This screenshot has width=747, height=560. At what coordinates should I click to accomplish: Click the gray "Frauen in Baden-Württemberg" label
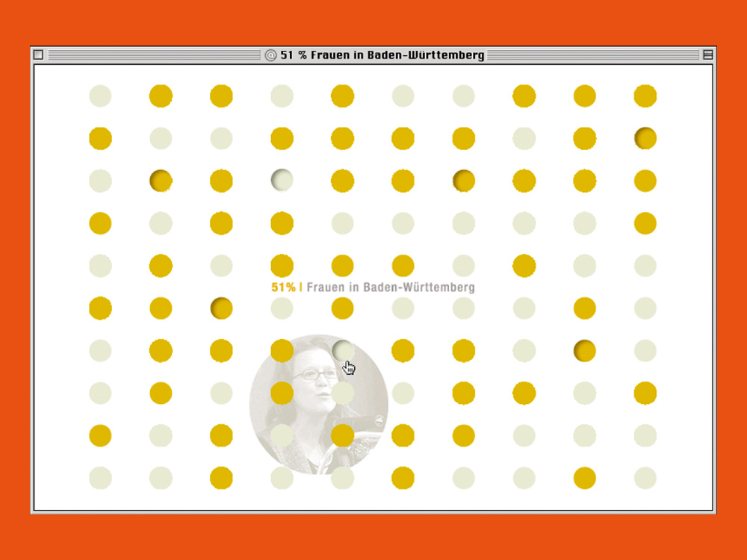[390, 287]
